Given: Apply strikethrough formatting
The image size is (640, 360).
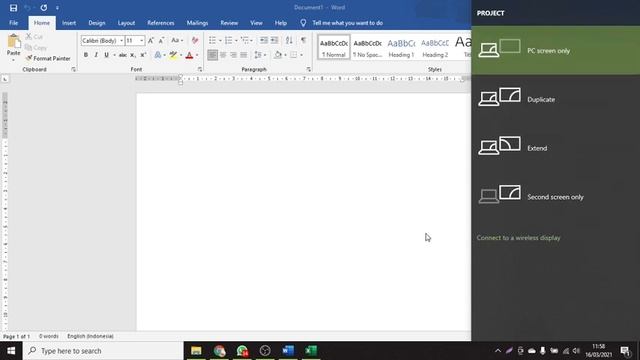Looking at the screenshot, I should point(122,55).
